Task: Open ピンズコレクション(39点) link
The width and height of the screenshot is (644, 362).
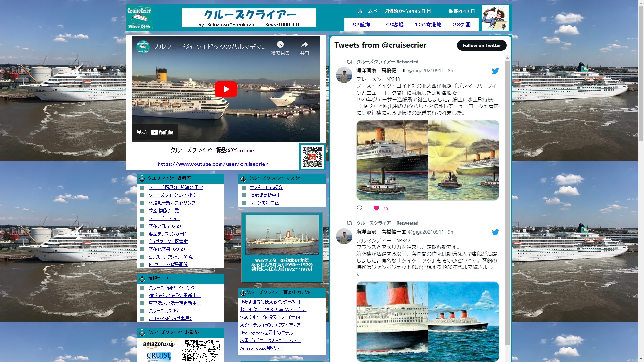Action: coord(171,257)
